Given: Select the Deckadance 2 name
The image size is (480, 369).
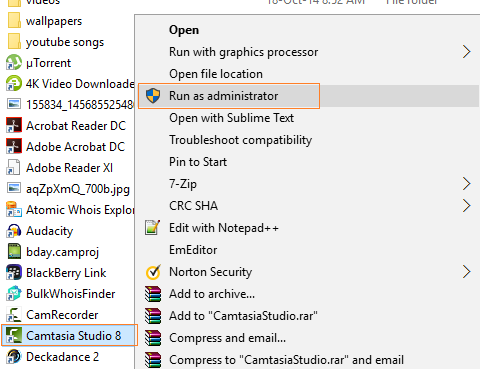Looking at the screenshot, I should 63,357.
